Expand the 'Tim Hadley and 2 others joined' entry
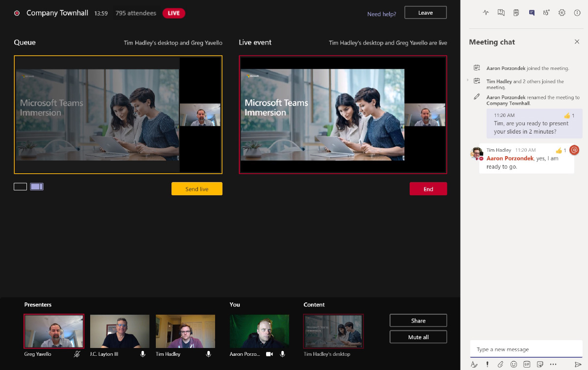The image size is (588, 370). coord(468,80)
